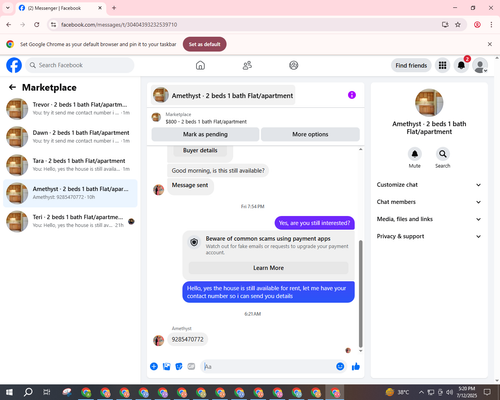Open the Groups icon in top navigation
Screen dimensions: 500x400
[294, 65]
